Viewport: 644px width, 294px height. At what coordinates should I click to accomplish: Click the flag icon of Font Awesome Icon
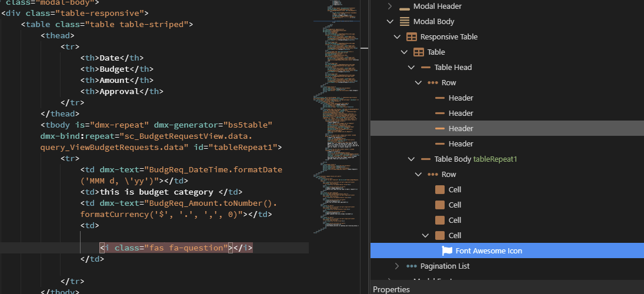point(447,250)
